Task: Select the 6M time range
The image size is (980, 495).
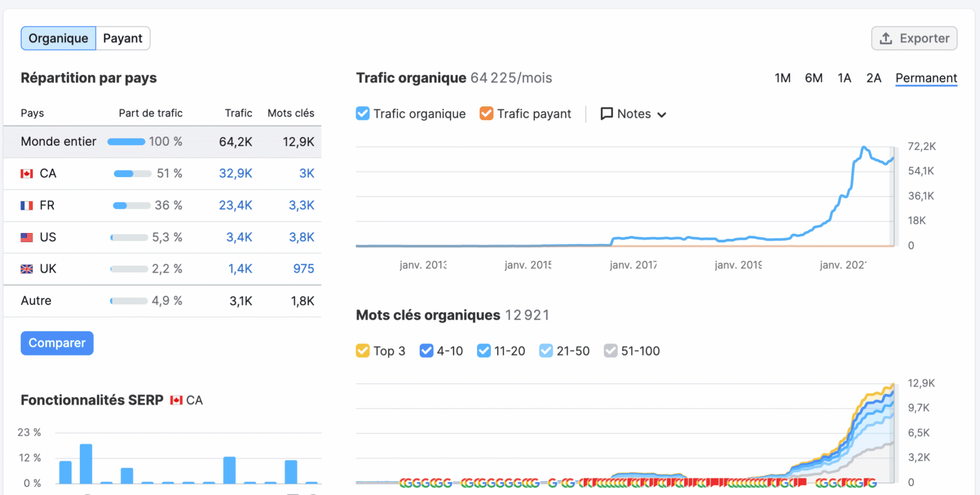Action: coord(813,78)
